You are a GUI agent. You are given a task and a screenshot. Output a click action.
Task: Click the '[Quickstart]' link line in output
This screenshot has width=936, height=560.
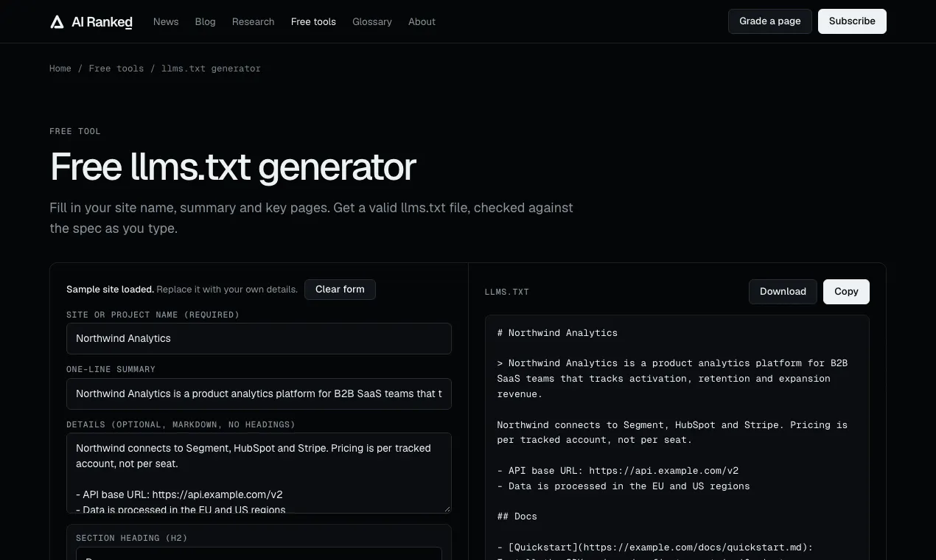pyautogui.click(x=655, y=547)
